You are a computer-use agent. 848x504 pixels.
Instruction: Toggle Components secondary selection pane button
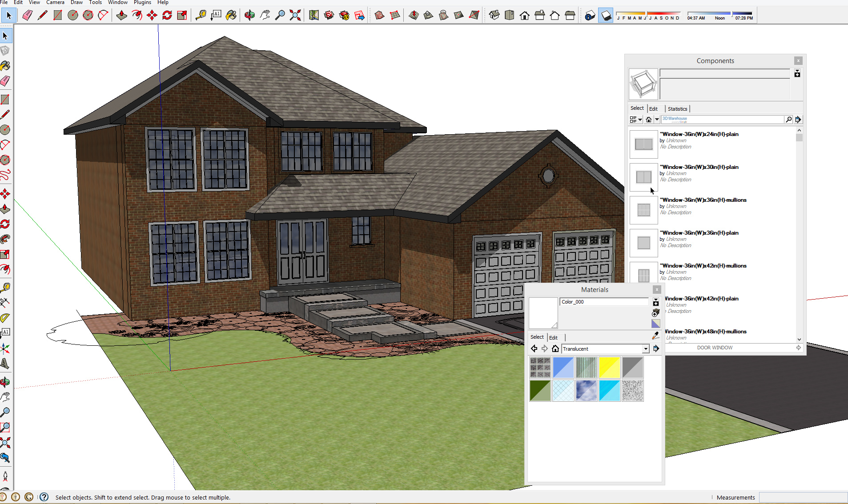[797, 73]
